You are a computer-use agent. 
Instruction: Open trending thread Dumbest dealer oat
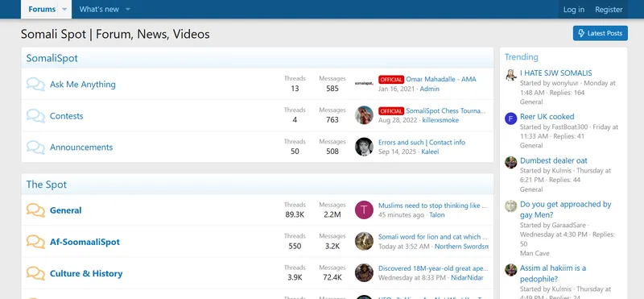pyautogui.click(x=554, y=160)
